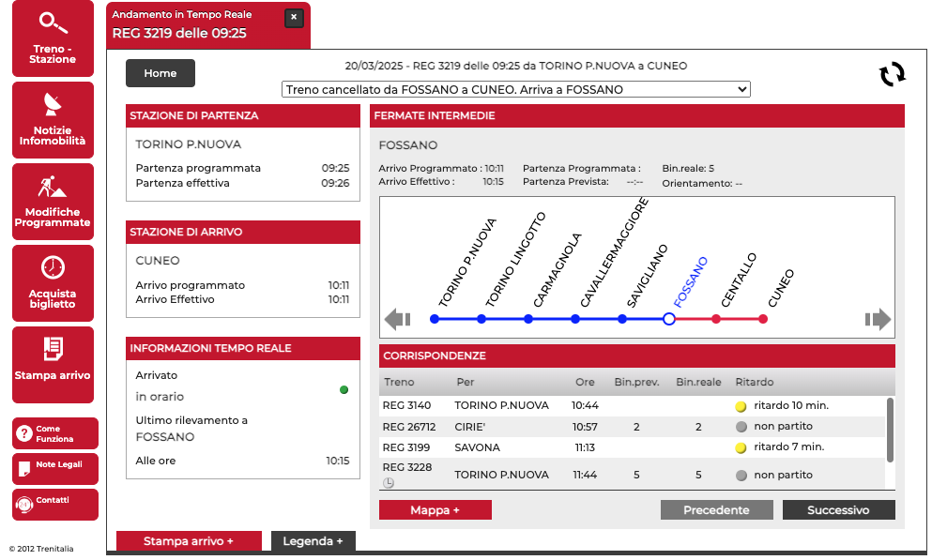This screenshot has height=560, width=932.
Task: Open Notizie Infomobilità news section
Action: coord(53,120)
